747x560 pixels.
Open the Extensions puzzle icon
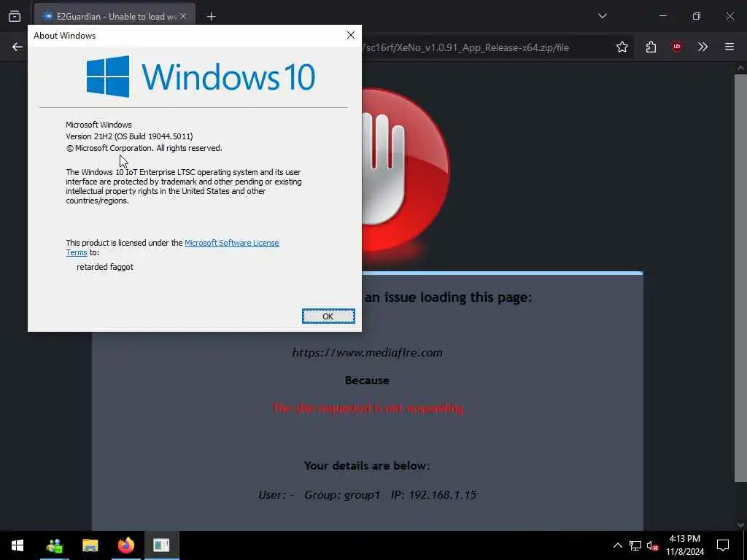651,47
